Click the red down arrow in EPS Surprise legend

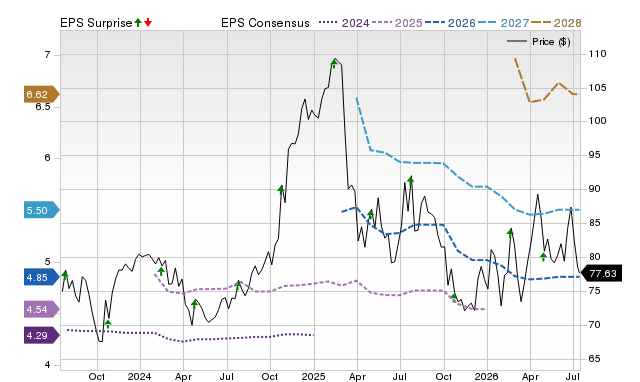(148, 23)
